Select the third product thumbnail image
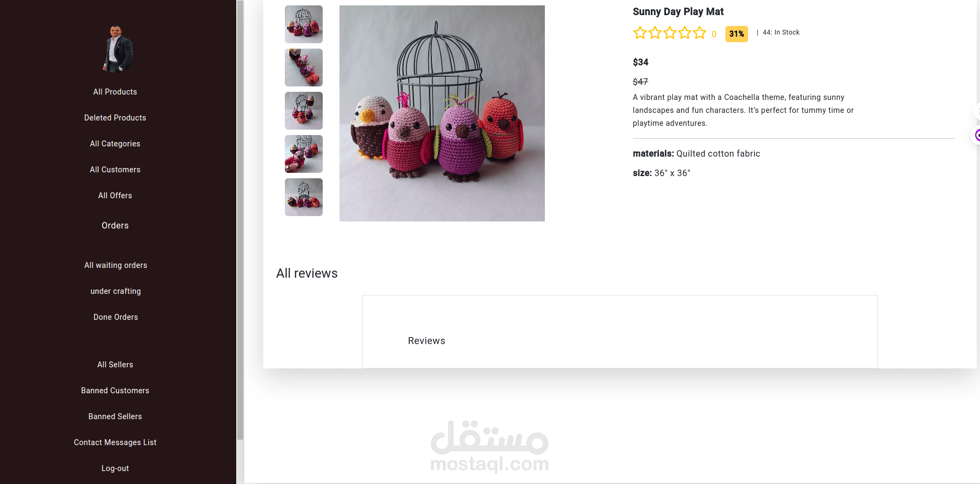Image resolution: width=980 pixels, height=484 pixels. [x=304, y=111]
